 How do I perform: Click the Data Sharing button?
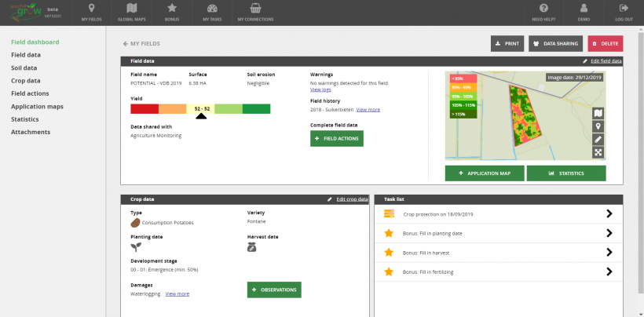[555, 44]
